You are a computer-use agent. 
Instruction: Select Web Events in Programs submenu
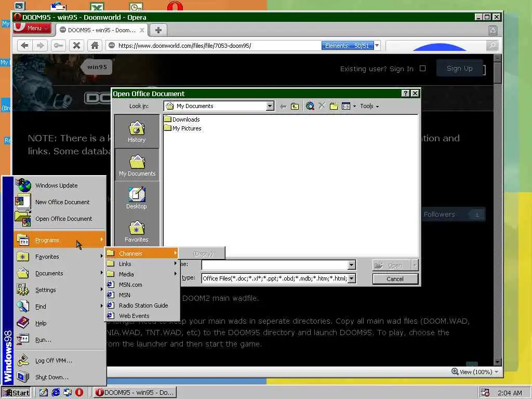coord(142,316)
